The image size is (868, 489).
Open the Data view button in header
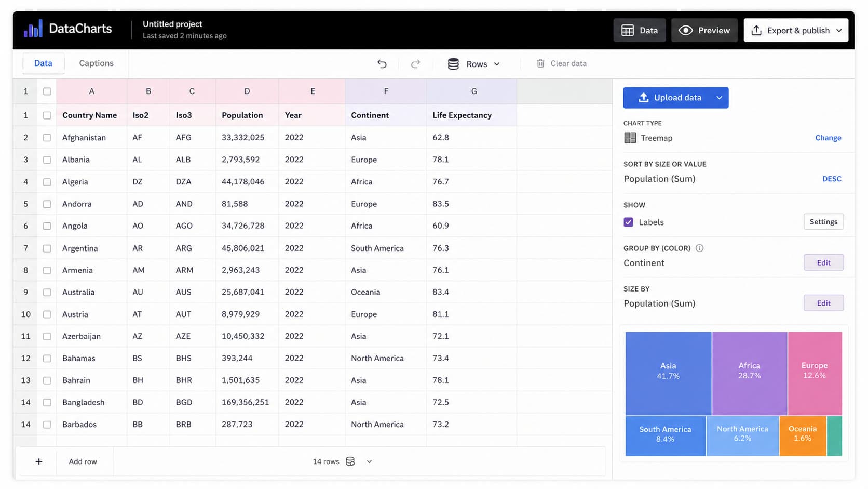pyautogui.click(x=640, y=30)
